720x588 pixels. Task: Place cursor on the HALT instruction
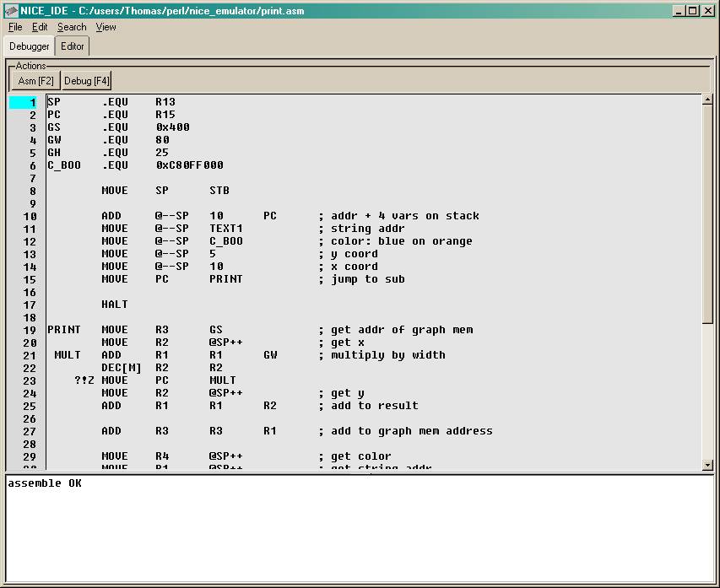click(115, 305)
